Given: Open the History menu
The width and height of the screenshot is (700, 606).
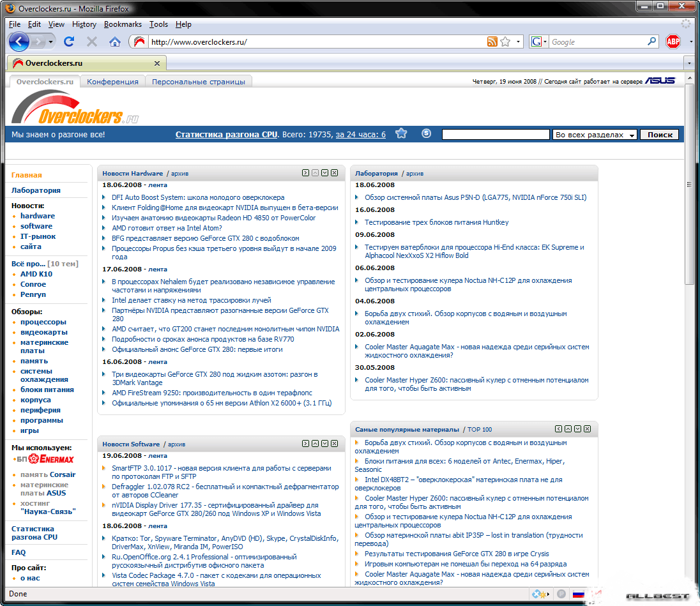Looking at the screenshot, I should (x=84, y=24).
